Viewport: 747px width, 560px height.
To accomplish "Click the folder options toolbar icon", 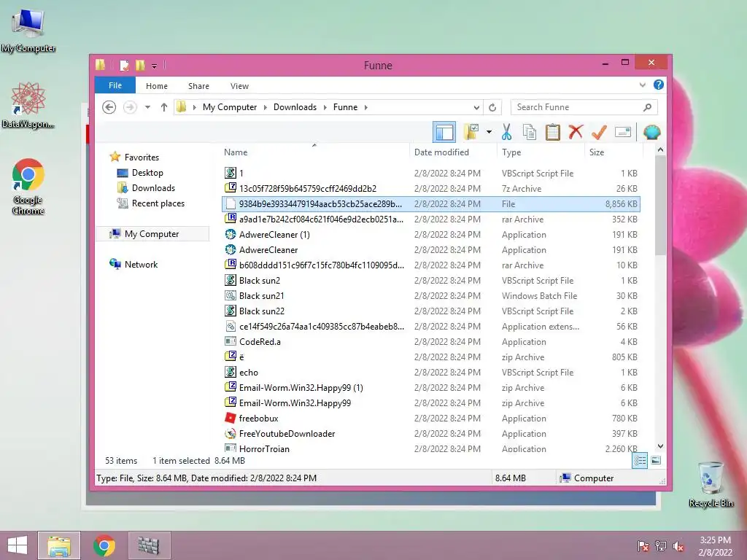I will [471, 132].
